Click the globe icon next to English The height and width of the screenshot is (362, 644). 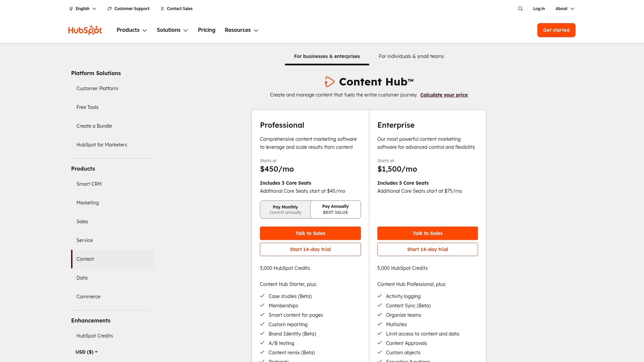pos(71,8)
